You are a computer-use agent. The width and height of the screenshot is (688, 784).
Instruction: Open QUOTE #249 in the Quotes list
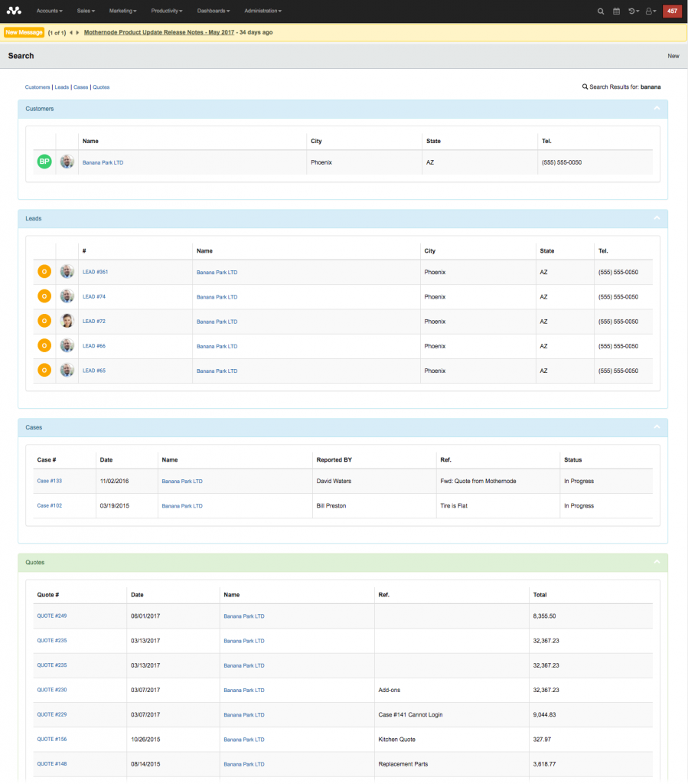tap(51, 616)
